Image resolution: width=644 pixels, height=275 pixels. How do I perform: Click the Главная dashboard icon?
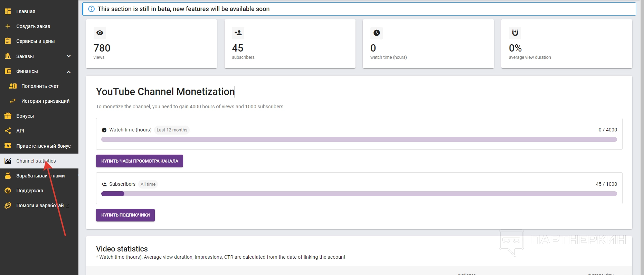[x=8, y=11]
